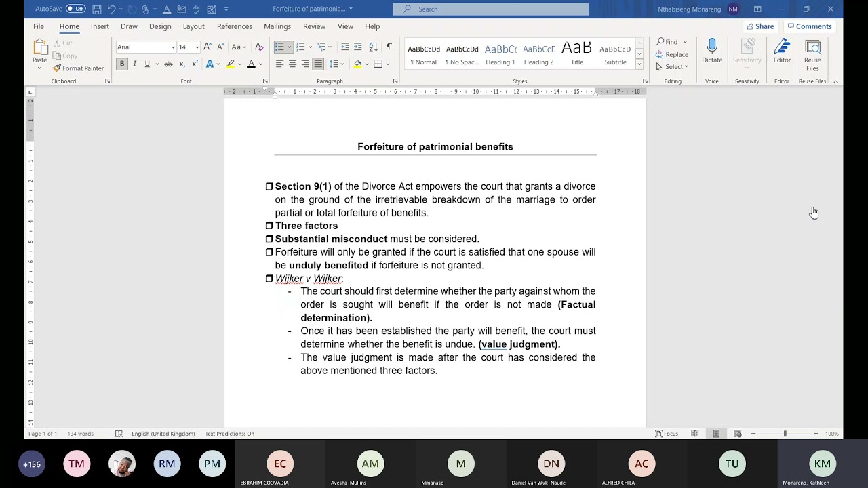Select the Heading 1 style
This screenshot has height=488, width=868.
(500, 54)
